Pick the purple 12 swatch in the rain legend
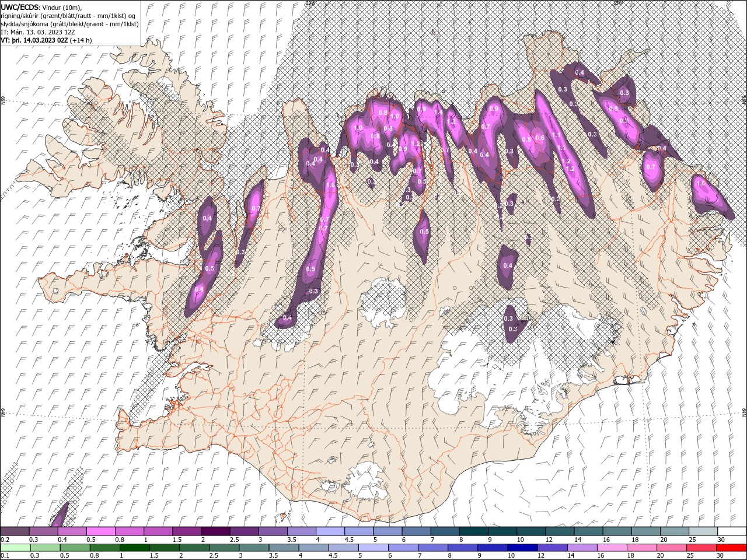 point(552,547)
